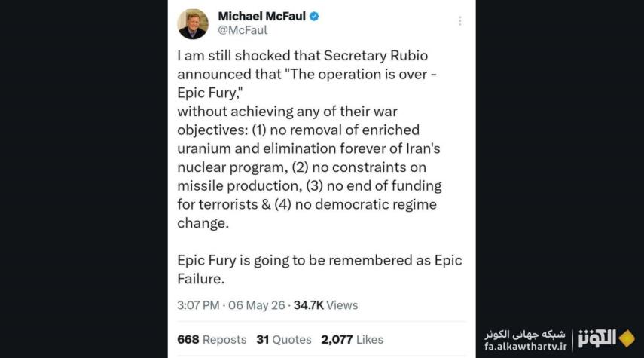This screenshot has height=358, width=644.
Task: Click the blue verified badge icon
Action: click(x=314, y=17)
